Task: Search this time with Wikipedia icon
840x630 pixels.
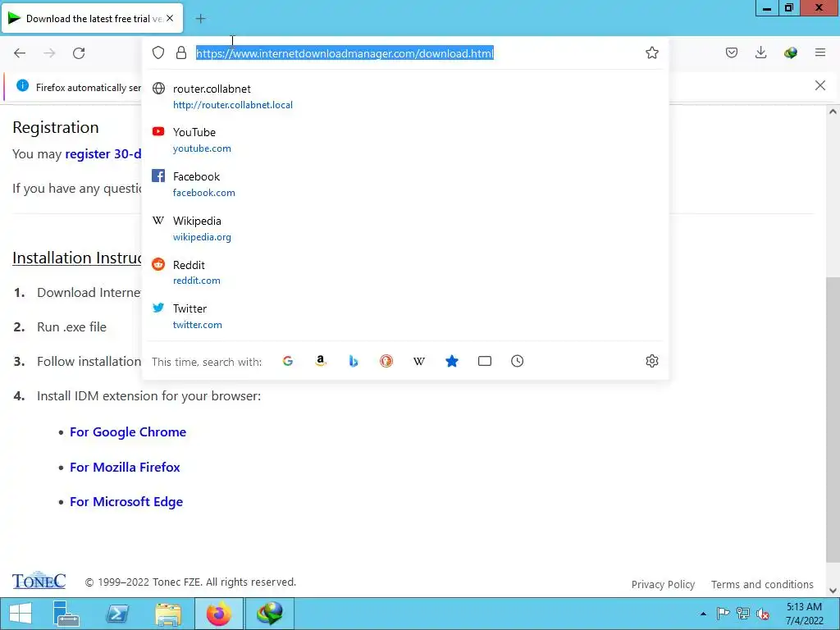Action: click(x=419, y=361)
